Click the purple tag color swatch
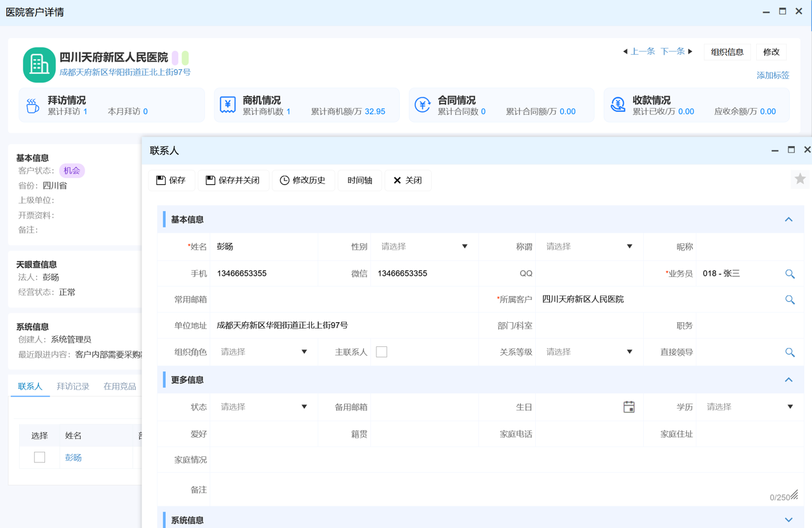 tap(175, 58)
